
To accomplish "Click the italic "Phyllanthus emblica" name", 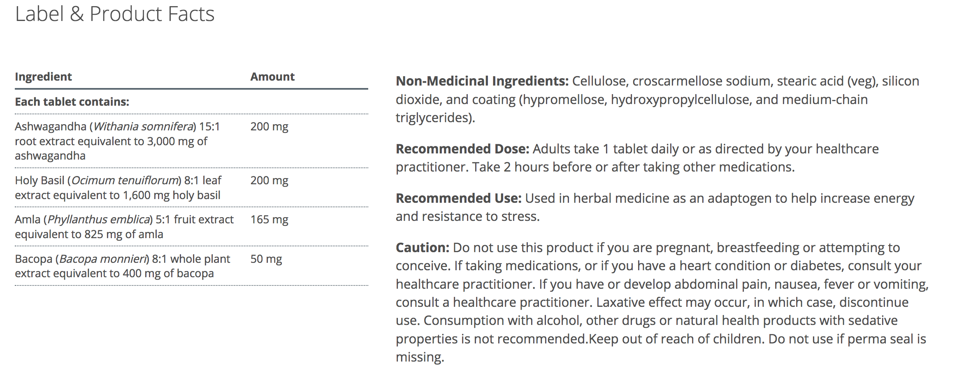I will tap(99, 220).
